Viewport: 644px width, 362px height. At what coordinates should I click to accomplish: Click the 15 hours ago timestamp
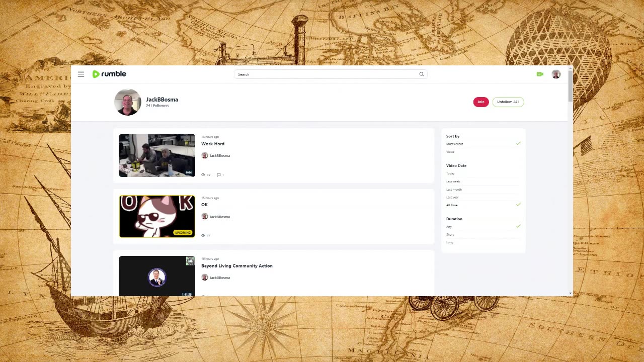210,198
